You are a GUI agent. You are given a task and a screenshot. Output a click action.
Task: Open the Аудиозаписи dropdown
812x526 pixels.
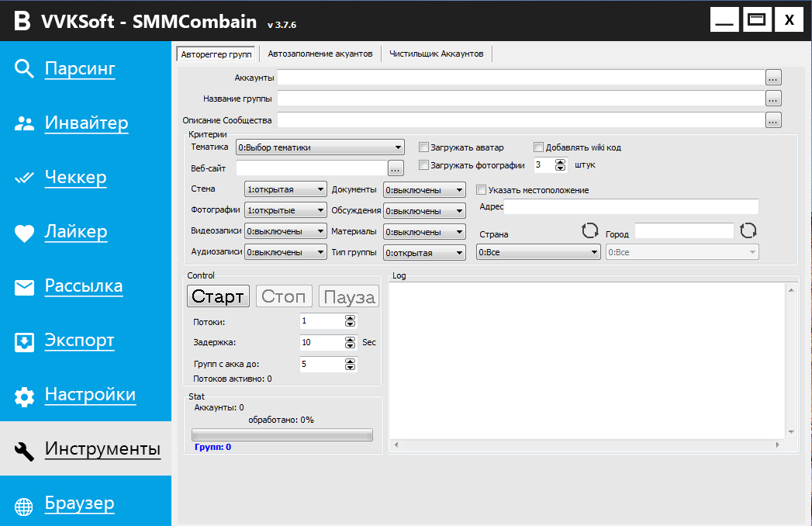pyautogui.click(x=285, y=252)
